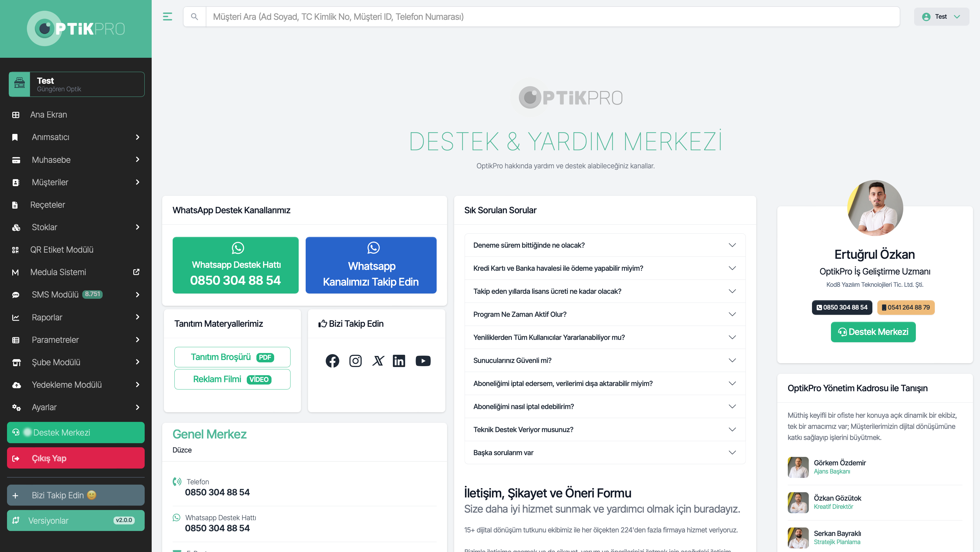Screen dimensions: 980x552
Task: Open YouTube social icon
Action: (x=423, y=361)
